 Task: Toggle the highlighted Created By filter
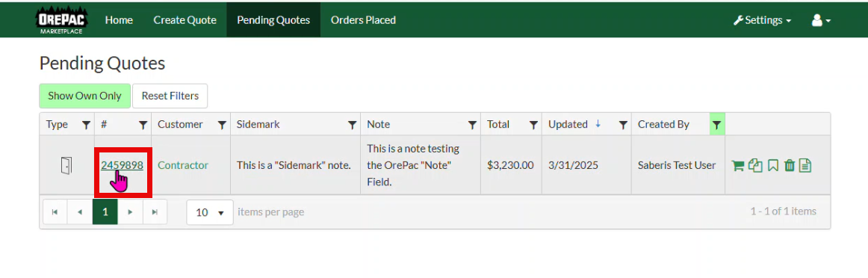click(x=717, y=125)
